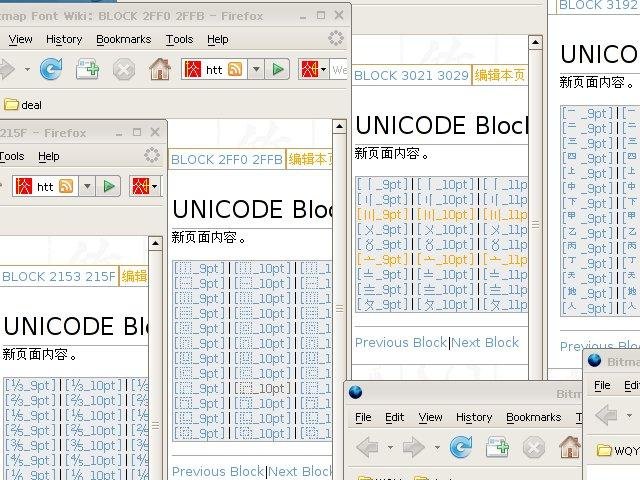Open forward history dropdown in bottom Firefox window

tap(437, 447)
